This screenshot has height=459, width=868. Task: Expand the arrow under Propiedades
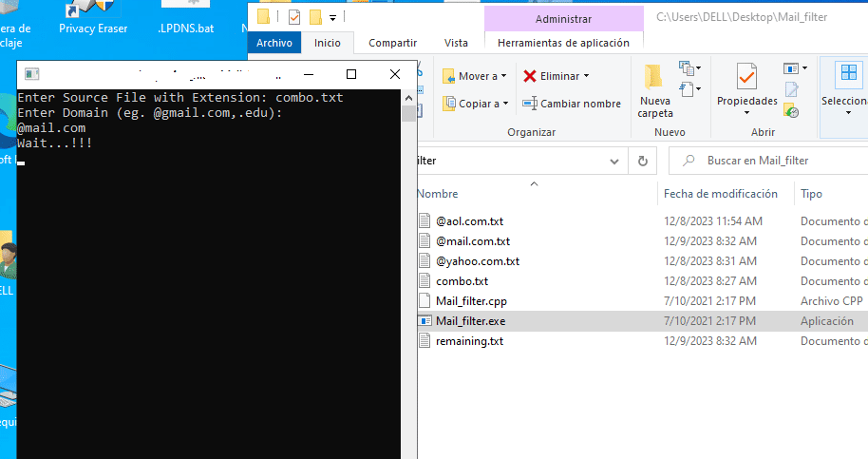pos(746,113)
